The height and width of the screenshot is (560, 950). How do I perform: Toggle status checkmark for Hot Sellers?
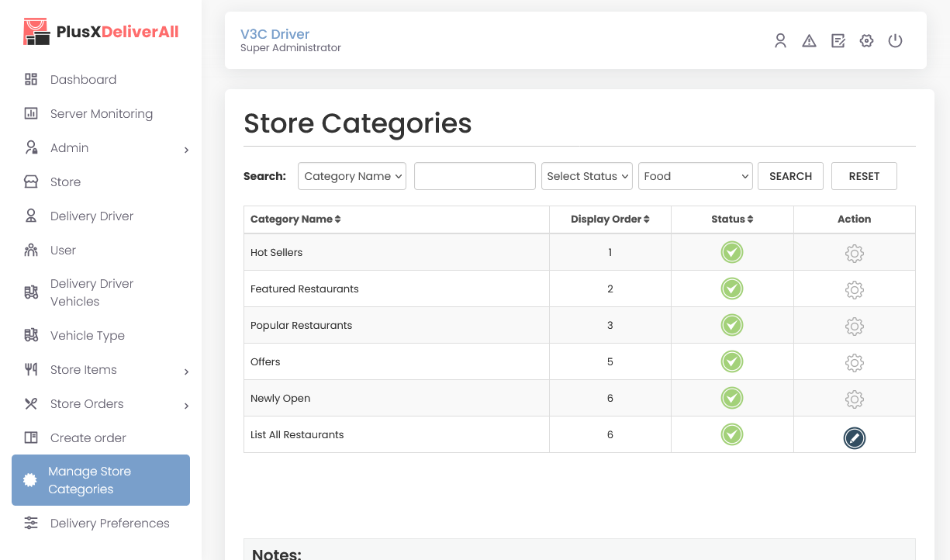click(732, 252)
